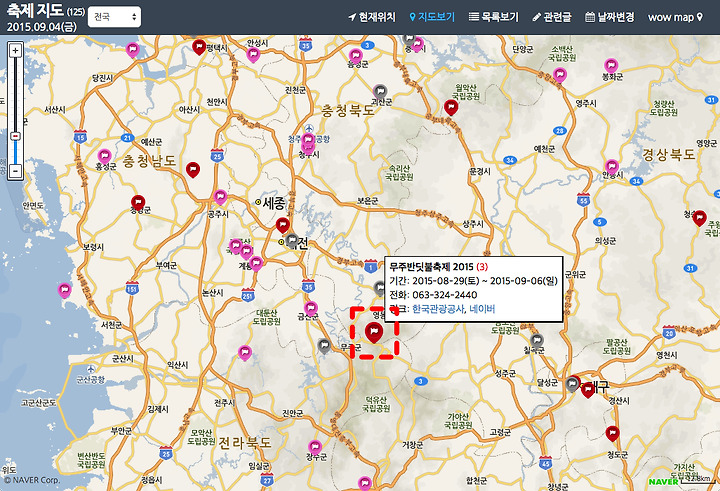Select the red marker beside 월악산 국립공원
720x491 pixels.
(451, 107)
